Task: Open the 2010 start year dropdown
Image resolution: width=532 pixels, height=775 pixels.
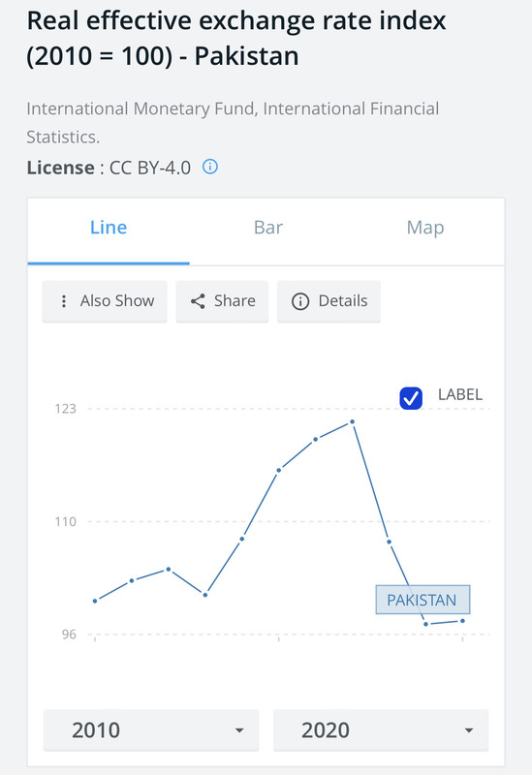Action: click(x=151, y=730)
